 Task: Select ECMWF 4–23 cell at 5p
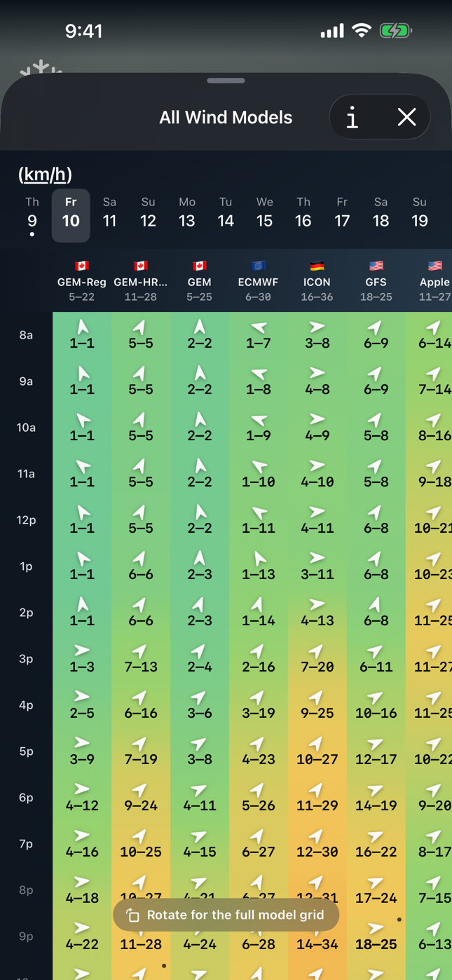tap(259, 751)
